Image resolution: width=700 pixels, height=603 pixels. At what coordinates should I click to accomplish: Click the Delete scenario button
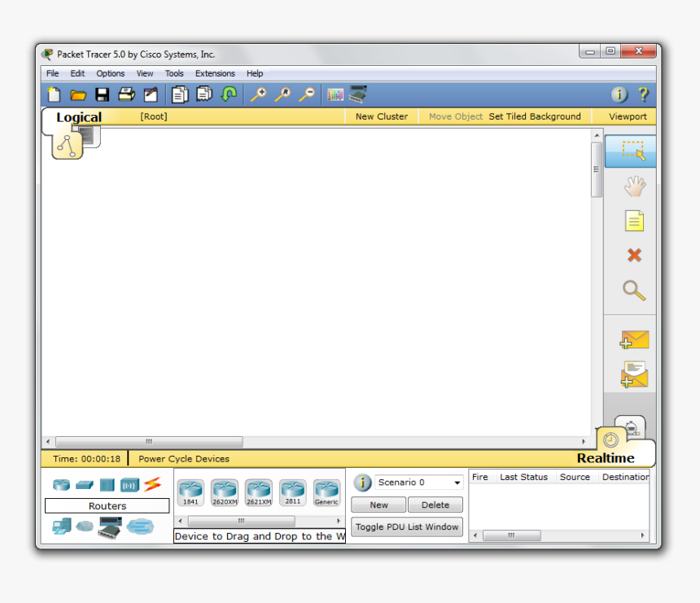[x=435, y=505]
